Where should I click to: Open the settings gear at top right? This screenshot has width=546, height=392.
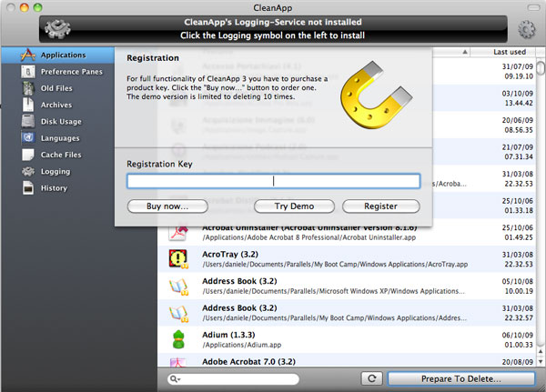pos(527,29)
